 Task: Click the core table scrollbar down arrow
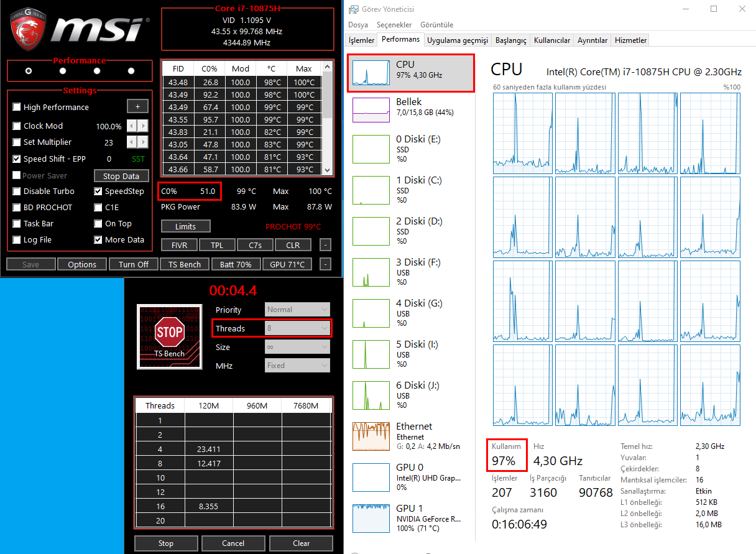click(327, 169)
